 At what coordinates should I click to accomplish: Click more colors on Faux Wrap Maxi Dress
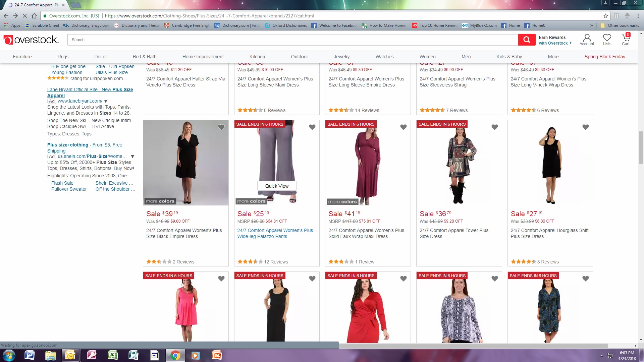pos(342,201)
